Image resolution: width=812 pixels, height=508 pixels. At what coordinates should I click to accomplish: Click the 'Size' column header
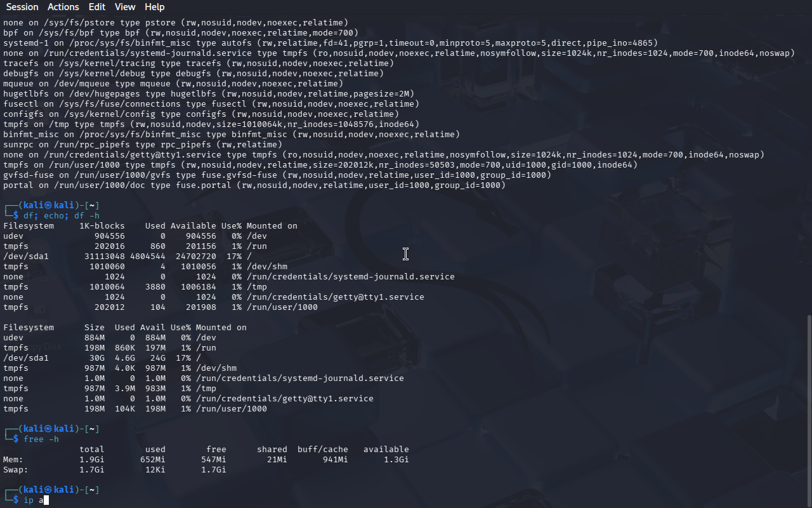click(x=95, y=327)
